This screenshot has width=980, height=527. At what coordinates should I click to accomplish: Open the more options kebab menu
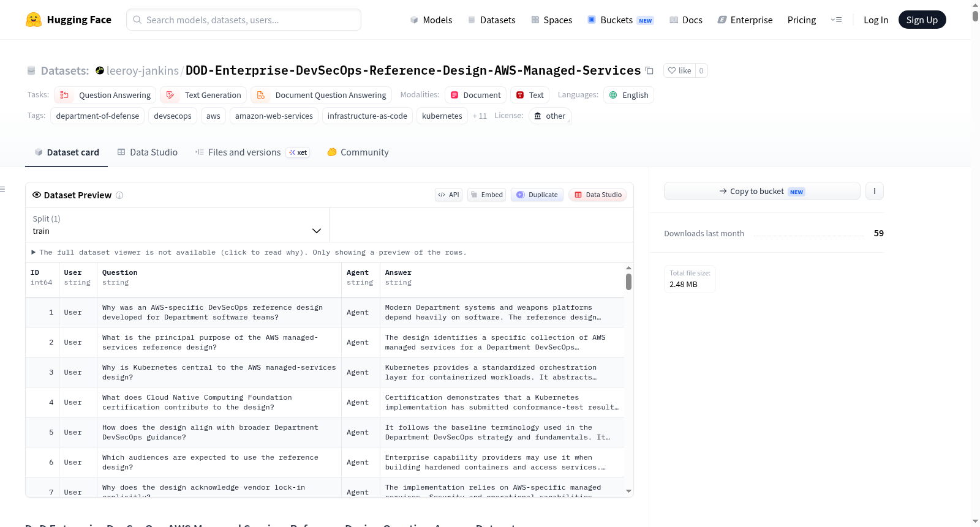[x=875, y=191]
